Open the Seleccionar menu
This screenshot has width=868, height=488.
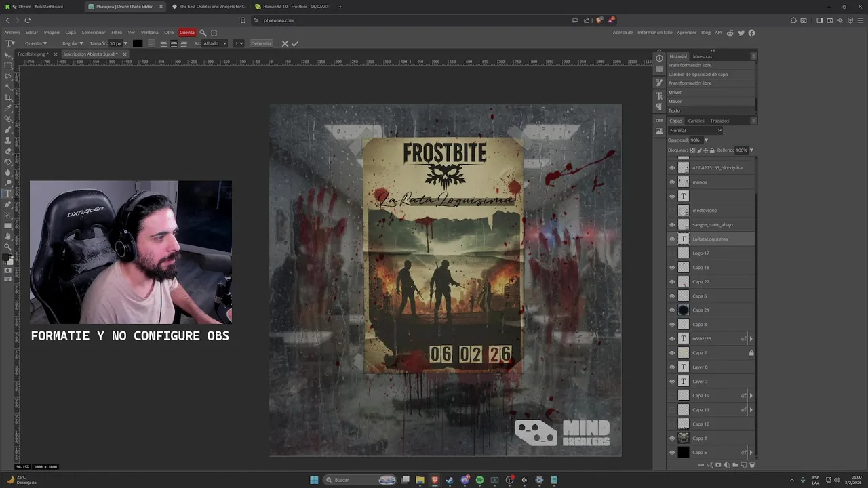pos(94,33)
